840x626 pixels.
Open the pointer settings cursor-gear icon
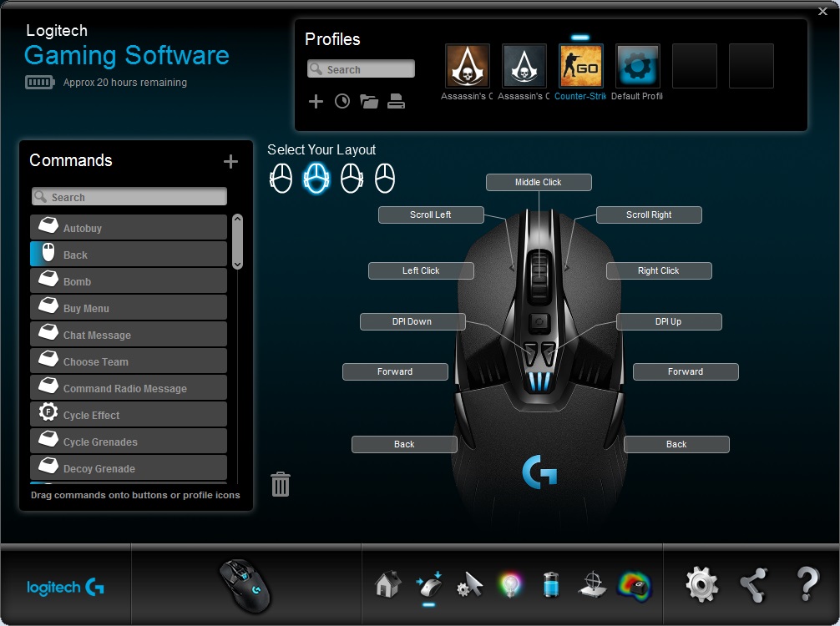tap(470, 585)
